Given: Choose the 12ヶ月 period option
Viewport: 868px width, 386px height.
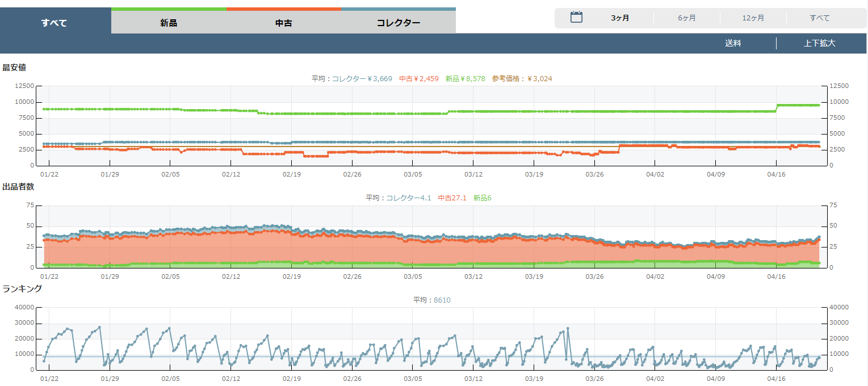Looking at the screenshot, I should pyautogui.click(x=753, y=18).
